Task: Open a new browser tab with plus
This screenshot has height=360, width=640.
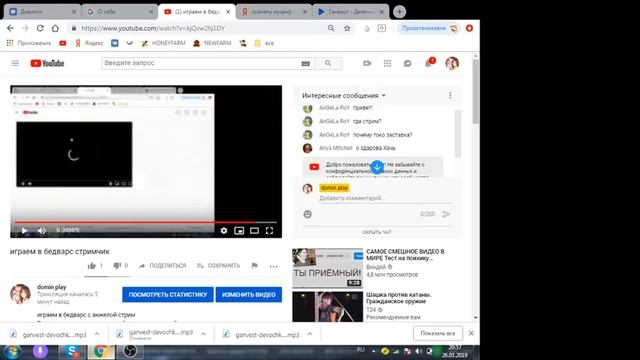Action: (399, 12)
